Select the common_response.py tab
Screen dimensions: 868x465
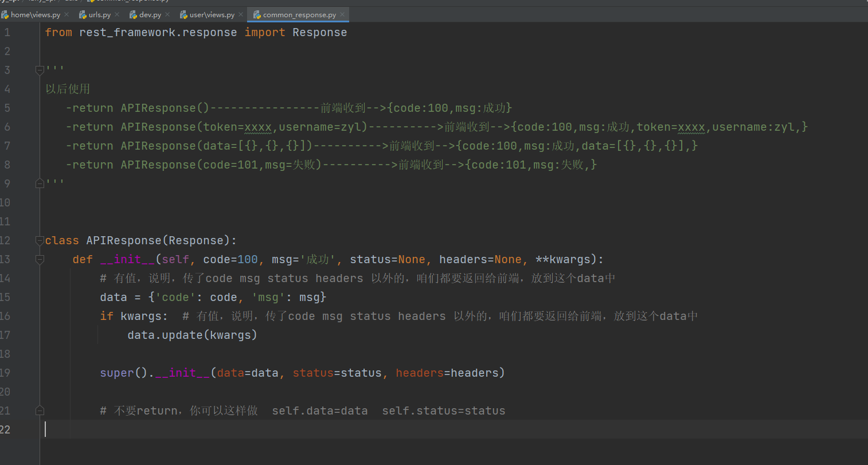pyautogui.click(x=299, y=15)
